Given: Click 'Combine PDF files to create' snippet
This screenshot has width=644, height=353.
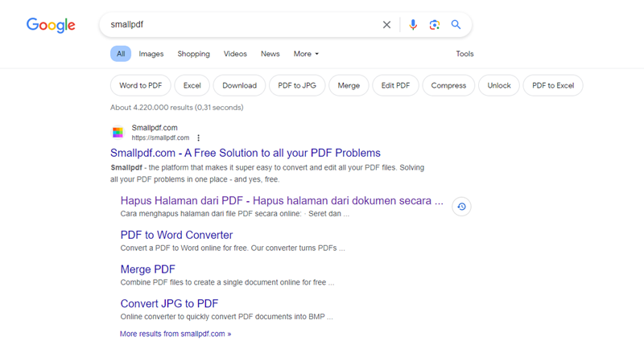Looking at the screenshot, I should (x=227, y=282).
